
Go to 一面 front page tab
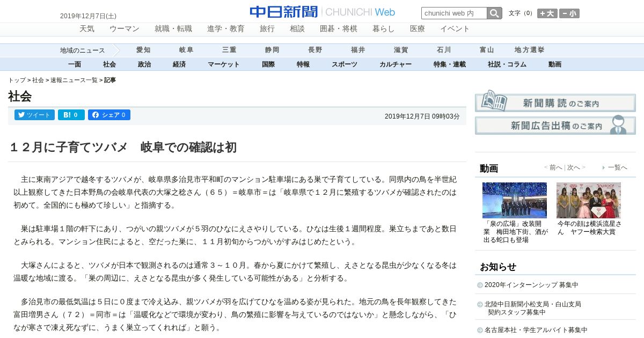coord(75,64)
